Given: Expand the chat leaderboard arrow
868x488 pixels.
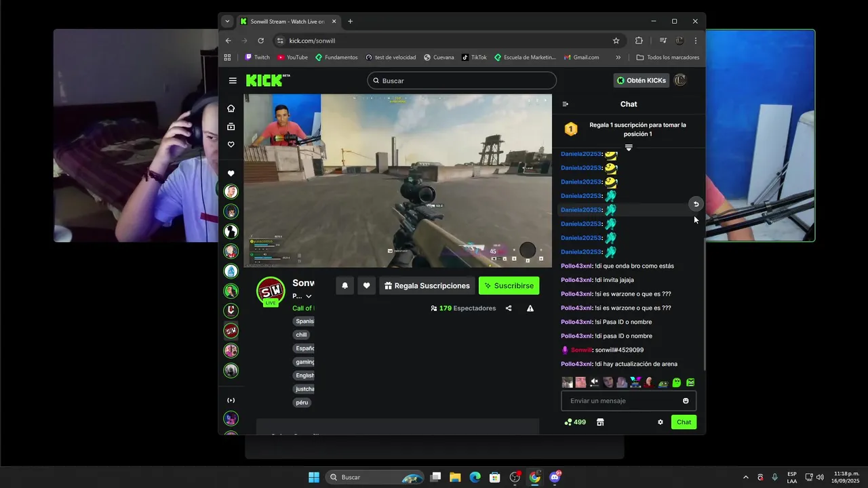Looking at the screenshot, I should (629, 148).
